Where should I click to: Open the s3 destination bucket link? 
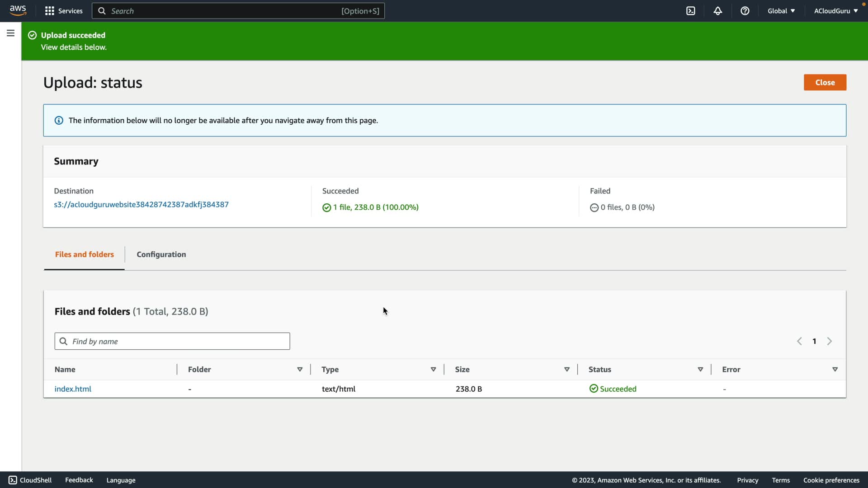click(141, 204)
